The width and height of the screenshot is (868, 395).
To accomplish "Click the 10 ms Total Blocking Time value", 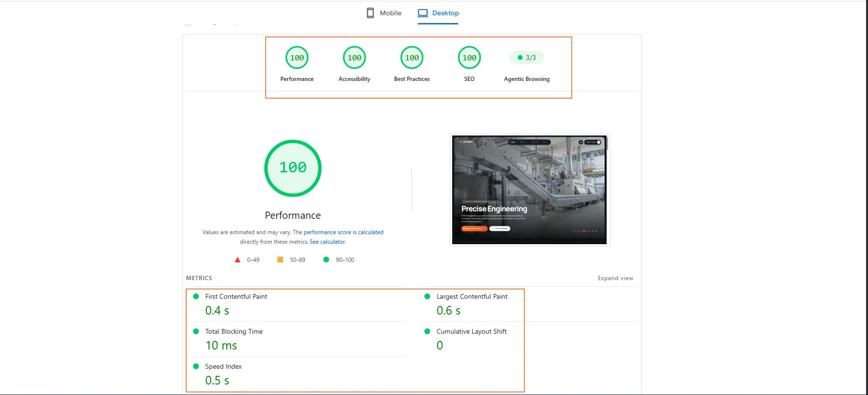I will 221,346.
